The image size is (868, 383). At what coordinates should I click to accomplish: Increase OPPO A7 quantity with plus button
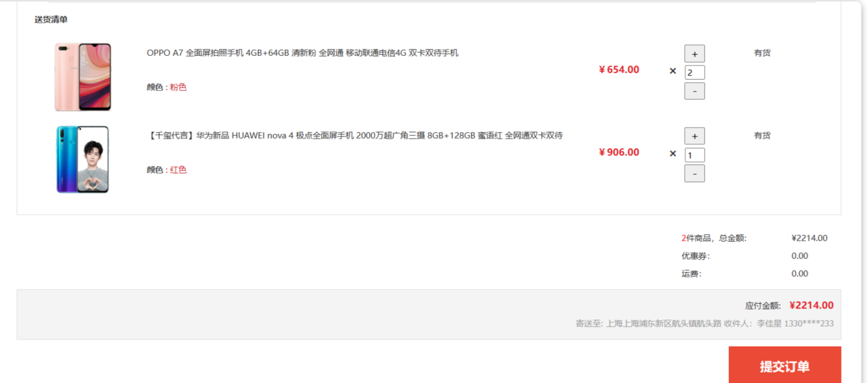[x=694, y=54]
